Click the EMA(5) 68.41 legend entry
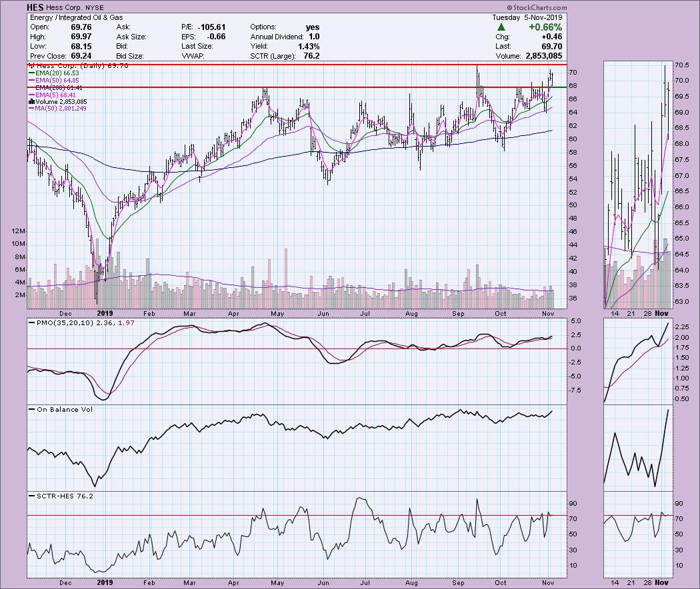This screenshot has width=700, height=589. [52, 95]
